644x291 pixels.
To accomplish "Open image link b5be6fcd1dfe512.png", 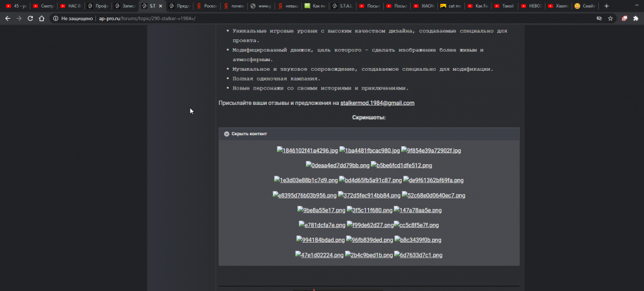I will click(x=401, y=165).
